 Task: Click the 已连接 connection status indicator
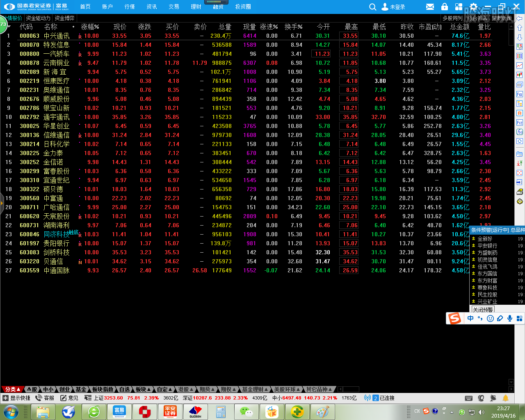coord(379,398)
